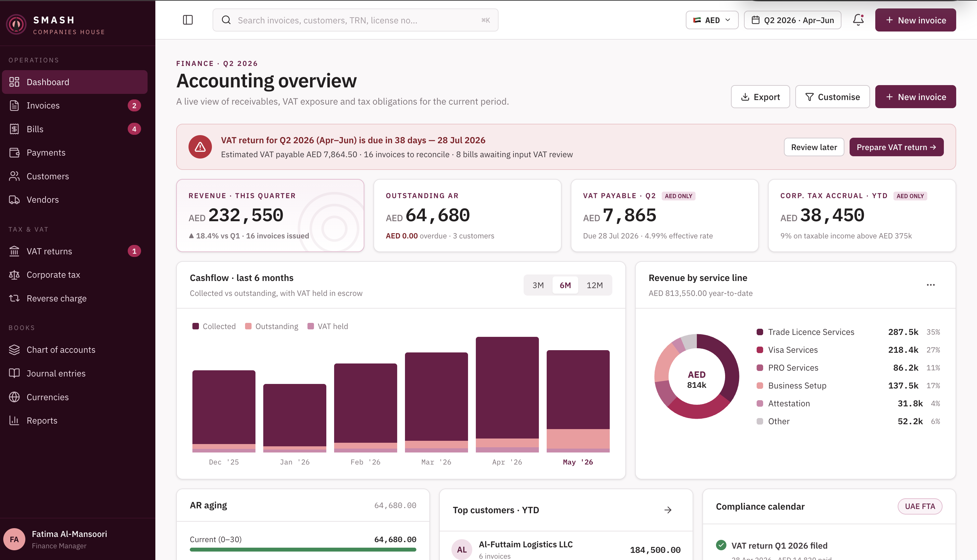Toggle the Outstanding legend item
The width and height of the screenshot is (977, 560).
[272, 326]
